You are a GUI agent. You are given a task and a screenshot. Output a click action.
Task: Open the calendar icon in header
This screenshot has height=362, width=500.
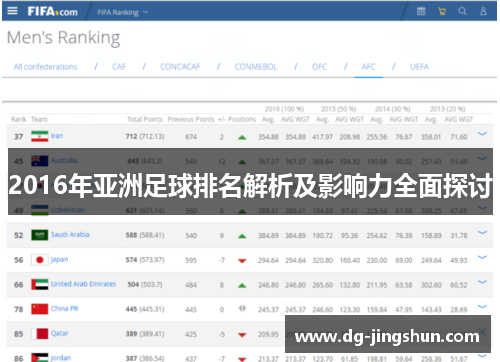[421, 11]
